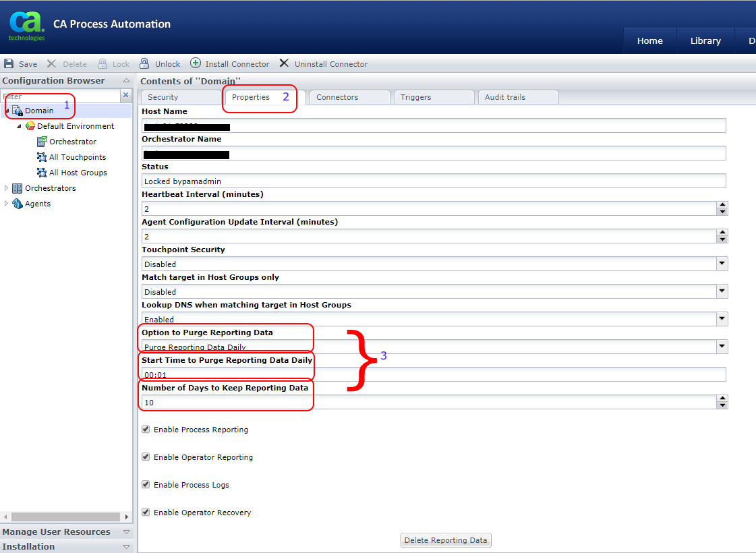Click the All Touchpoints icon
This screenshot has width=756, height=553.
pyautogui.click(x=42, y=156)
